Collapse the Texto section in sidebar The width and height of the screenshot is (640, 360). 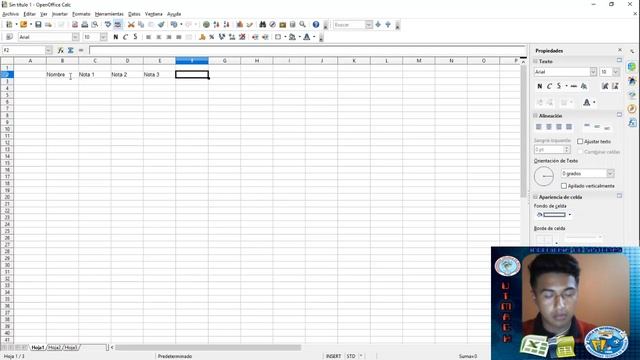(535, 61)
